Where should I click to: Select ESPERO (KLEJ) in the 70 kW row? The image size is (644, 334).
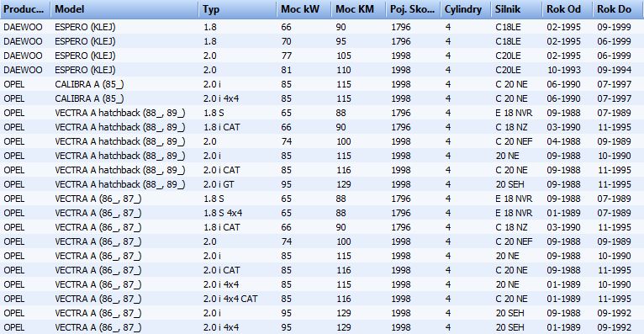tap(85, 41)
